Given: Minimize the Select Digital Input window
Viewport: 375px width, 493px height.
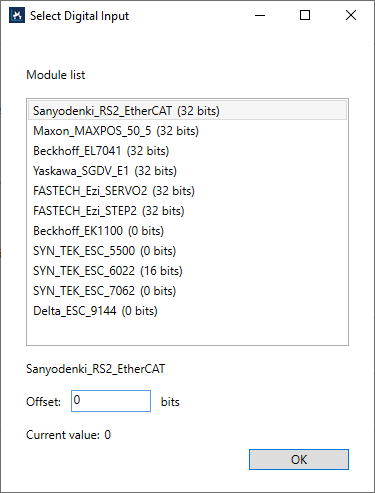Looking at the screenshot, I should (x=260, y=15).
